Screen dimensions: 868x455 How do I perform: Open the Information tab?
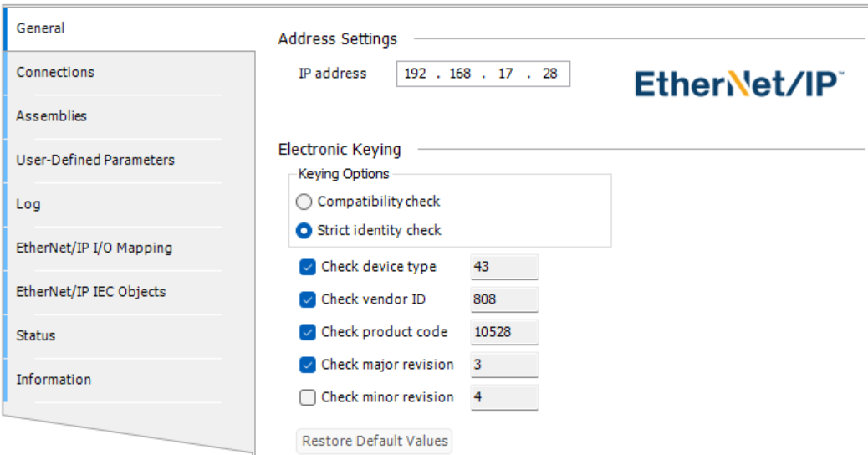click(x=54, y=380)
